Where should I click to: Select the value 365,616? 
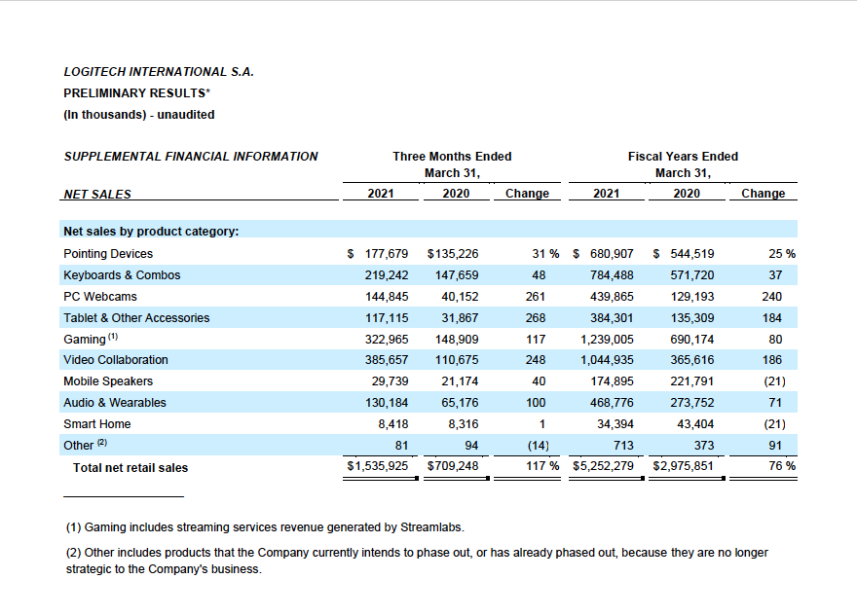click(x=692, y=360)
